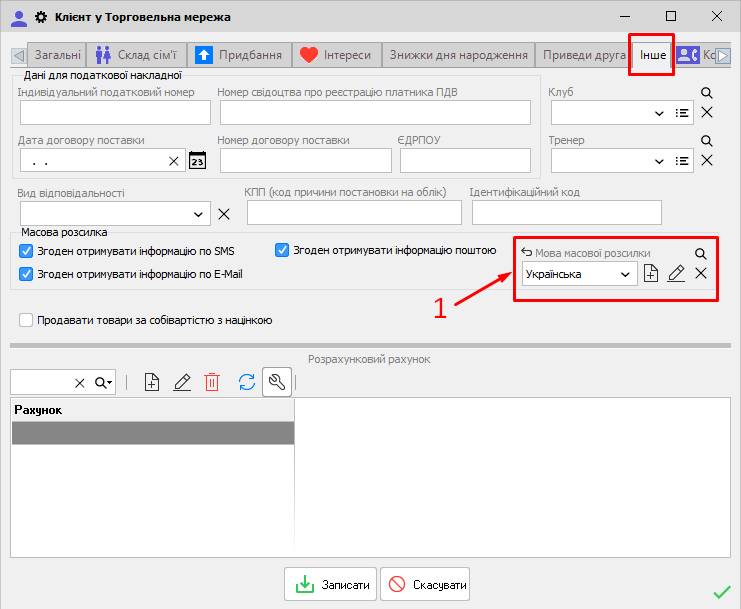This screenshot has height=609, width=741.
Task: Enable selling goods at cost with markup
Action: pyautogui.click(x=26, y=321)
